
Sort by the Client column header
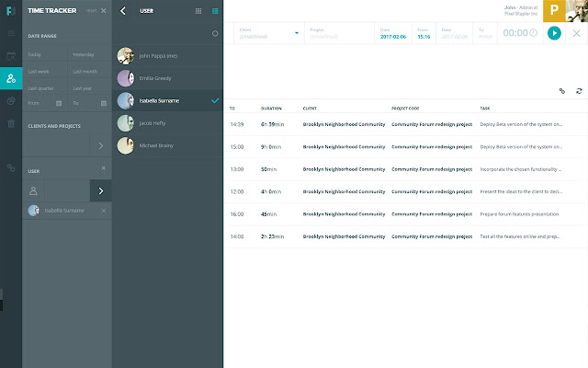[x=310, y=109]
